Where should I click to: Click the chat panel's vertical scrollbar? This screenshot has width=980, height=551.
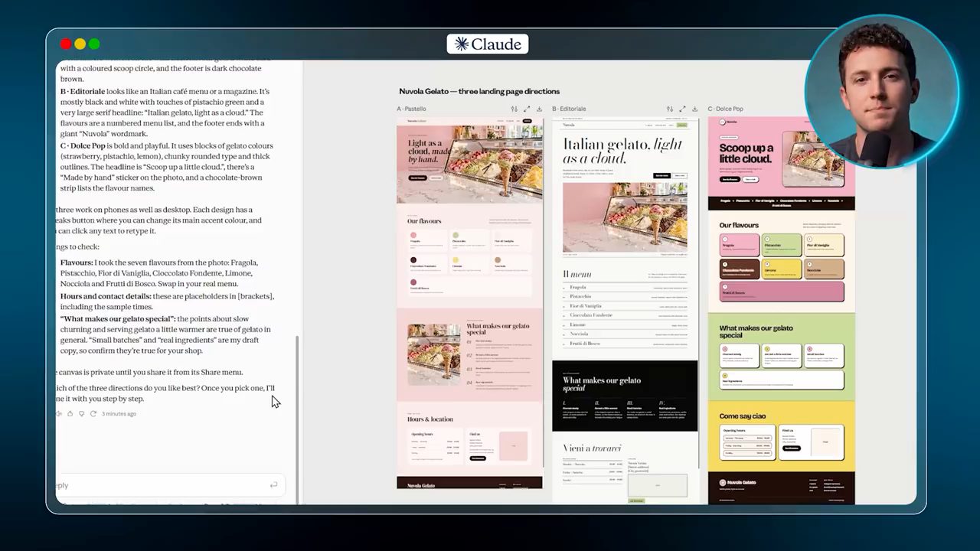pyautogui.click(x=298, y=419)
